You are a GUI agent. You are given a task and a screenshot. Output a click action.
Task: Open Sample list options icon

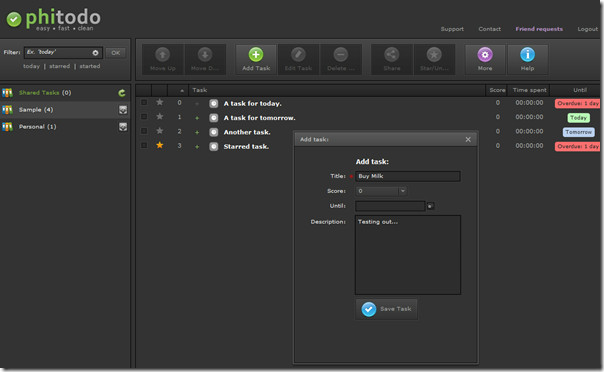coord(123,110)
